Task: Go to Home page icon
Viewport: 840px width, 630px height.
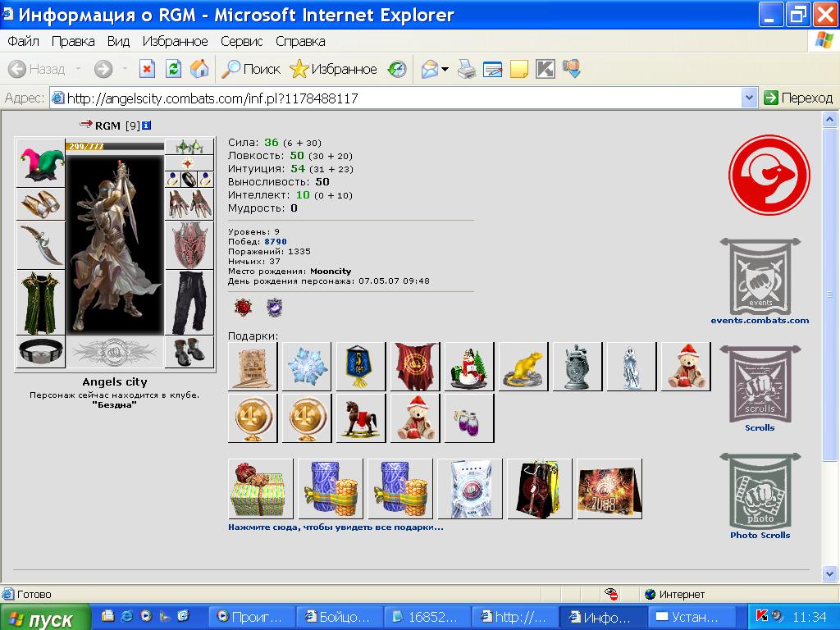Action: click(199, 69)
